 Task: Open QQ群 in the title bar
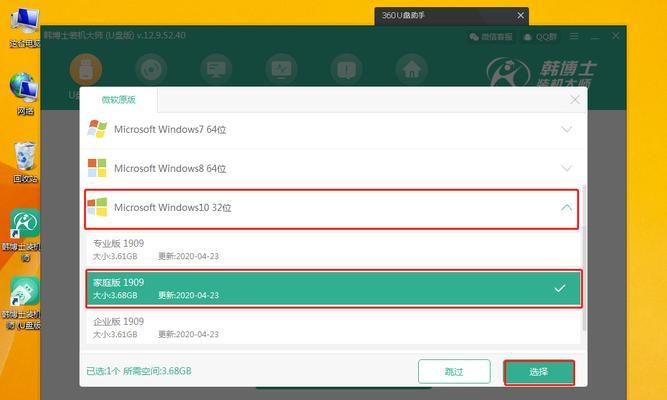(540, 37)
